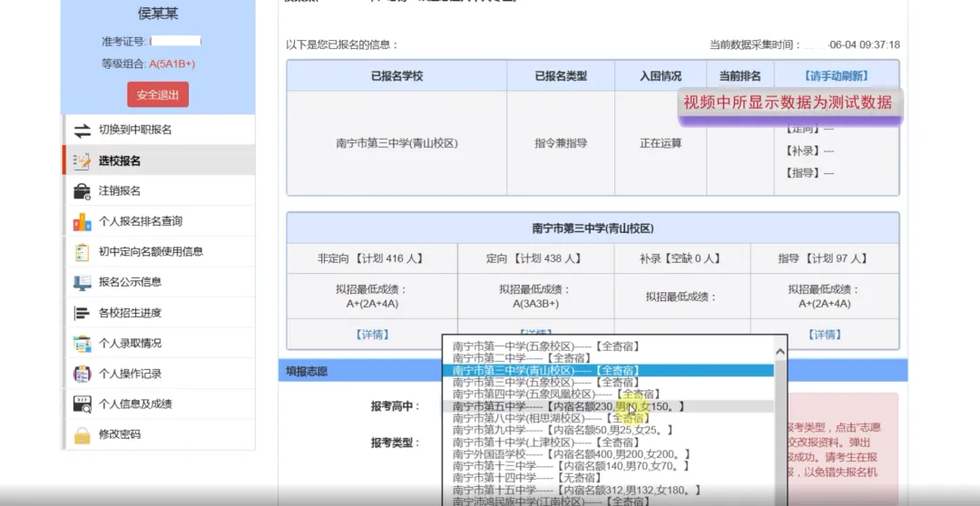Screen dimensions: 980x506
Task: Select highlighted 南宁市第三中学(青山校区) option
Action: (x=607, y=371)
